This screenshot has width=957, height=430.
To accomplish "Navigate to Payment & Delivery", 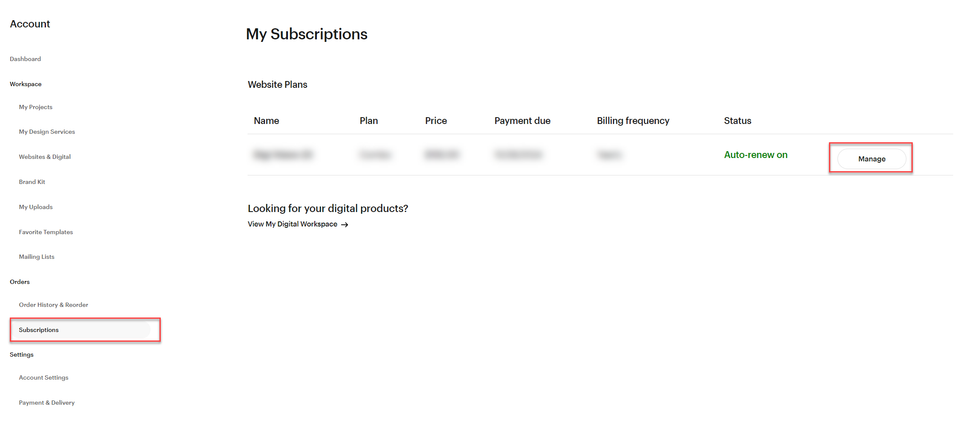I will [47, 403].
